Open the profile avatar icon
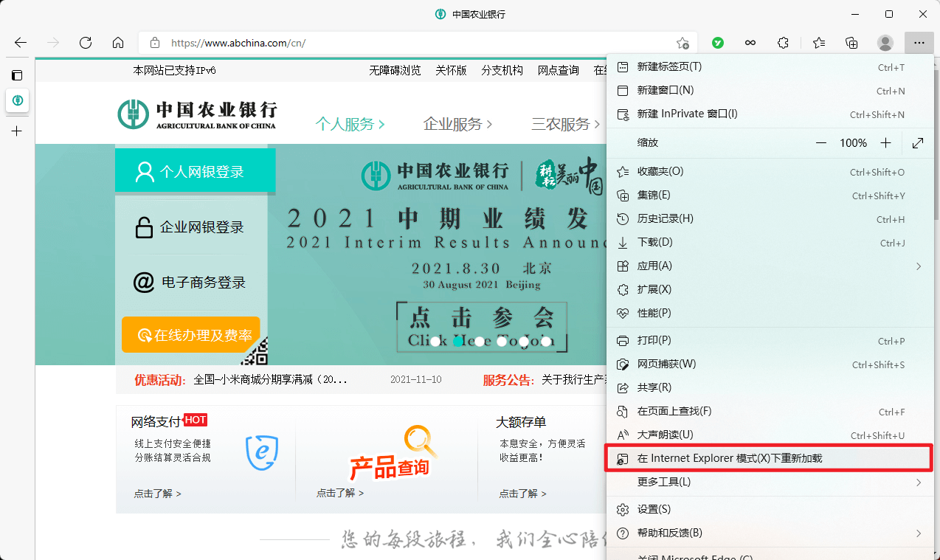Screen dimensions: 940x560 (x=885, y=43)
